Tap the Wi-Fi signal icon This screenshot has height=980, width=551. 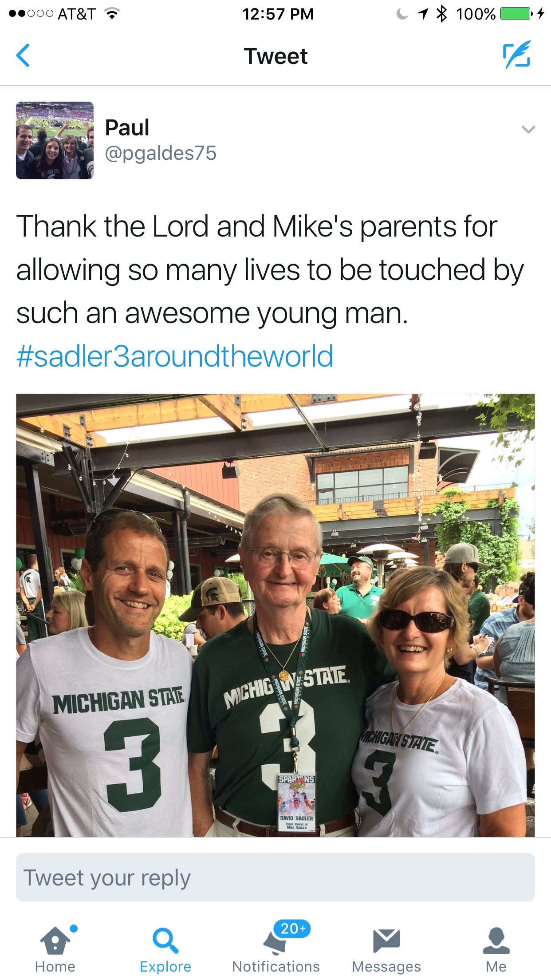pos(112,14)
